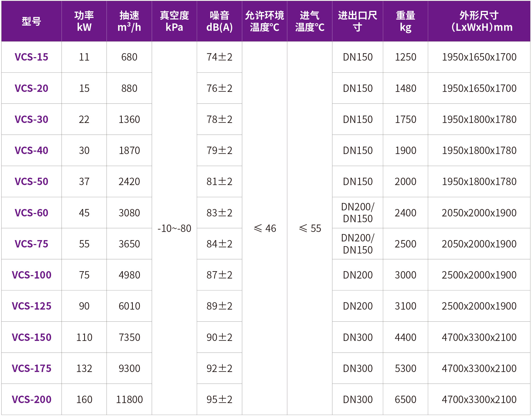This screenshot has width=532, height=417.
Task: Click the DN200/DN150 cell in VCS-60 row
Action: pos(358,213)
